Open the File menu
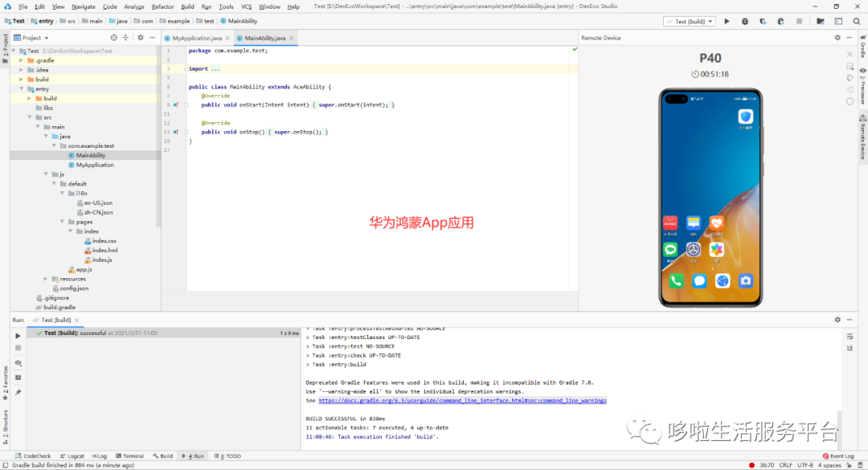 [x=23, y=6]
